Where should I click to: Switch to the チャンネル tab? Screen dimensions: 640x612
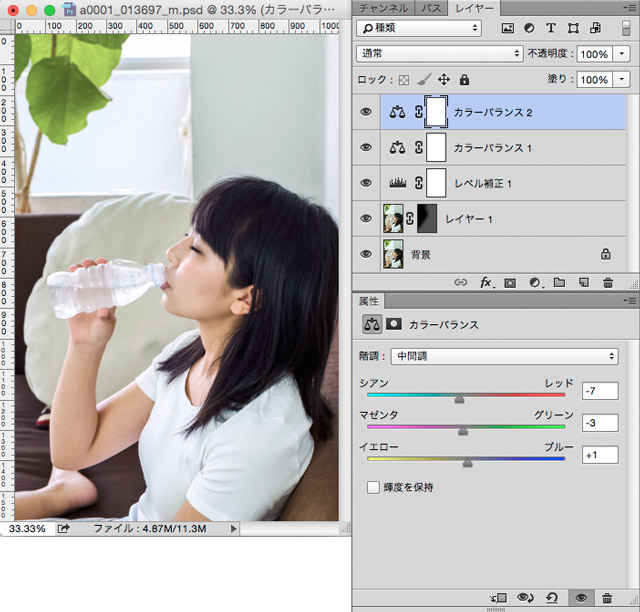click(x=383, y=7)
